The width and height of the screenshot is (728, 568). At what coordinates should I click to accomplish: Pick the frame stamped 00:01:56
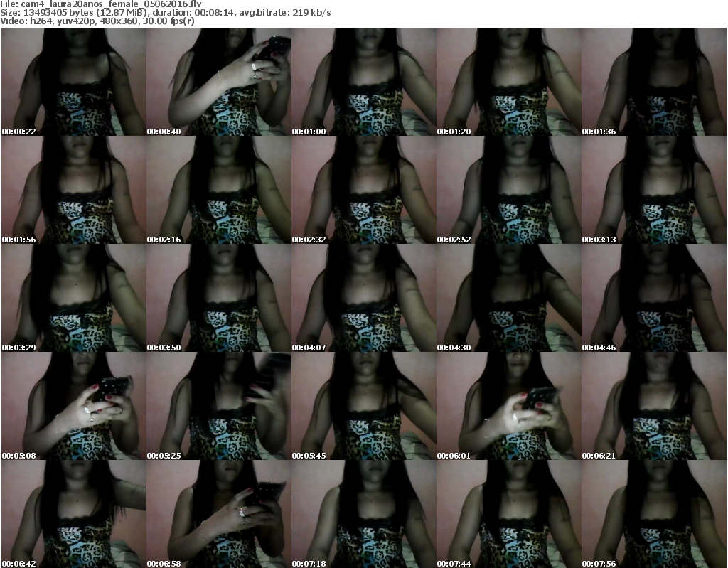click(74, 190)
